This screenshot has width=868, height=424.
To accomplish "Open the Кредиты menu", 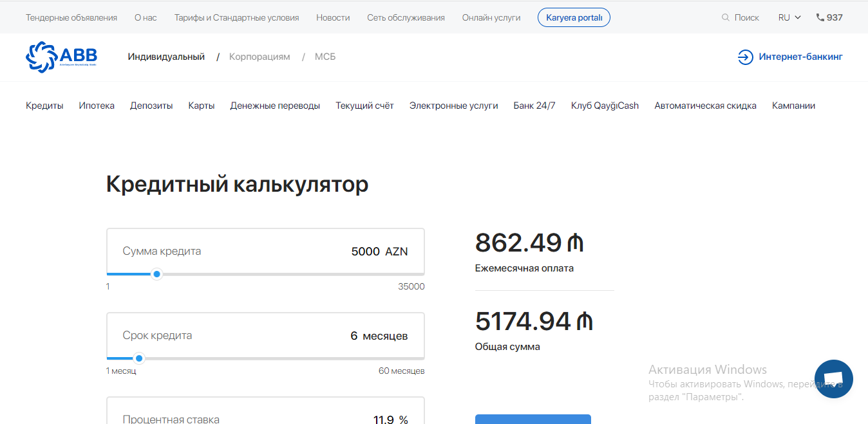I will tap(44, 106).
